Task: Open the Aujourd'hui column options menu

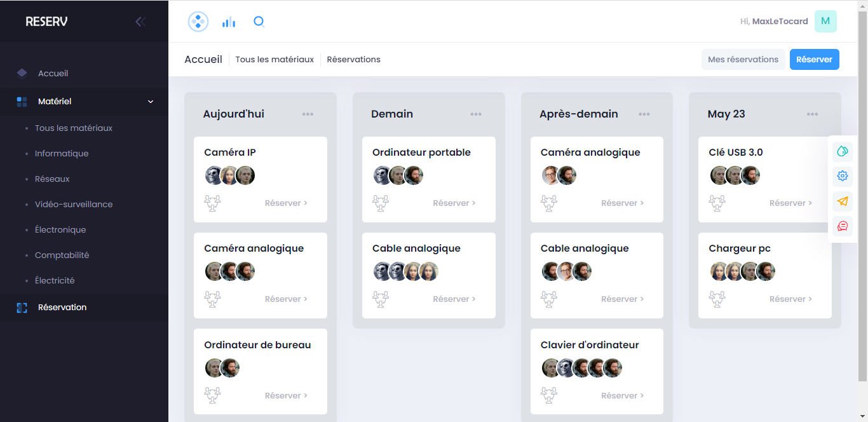Action: [x=308, y=114]
